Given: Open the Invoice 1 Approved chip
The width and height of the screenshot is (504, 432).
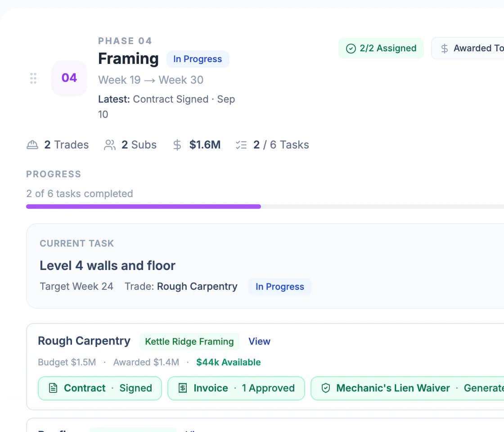Looking at the screenshot, I should [x=236, y=388].
